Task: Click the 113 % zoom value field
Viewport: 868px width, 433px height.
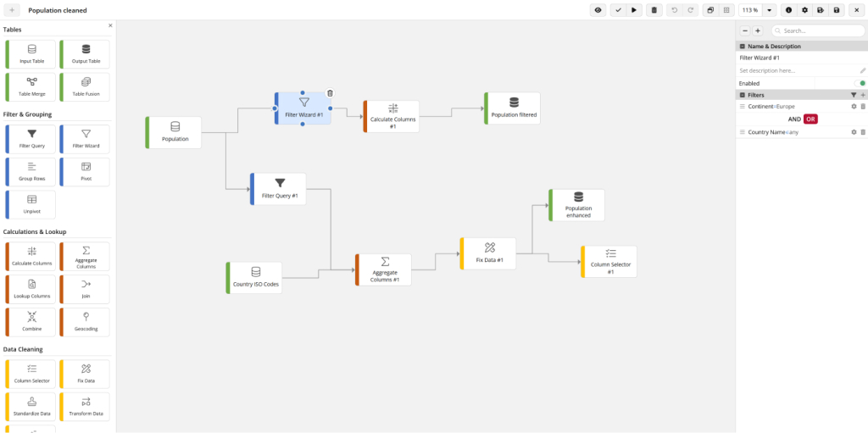Action: (751, 10)
